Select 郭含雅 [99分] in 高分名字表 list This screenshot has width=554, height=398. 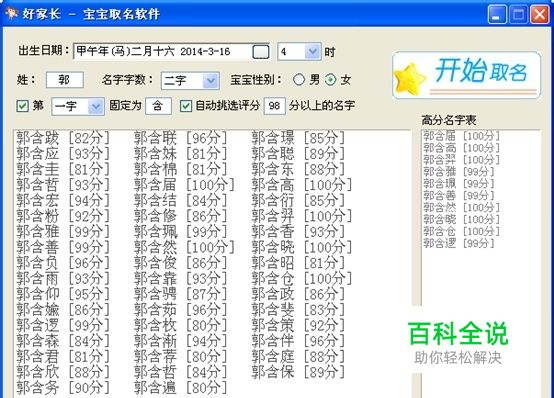point(459,172)
